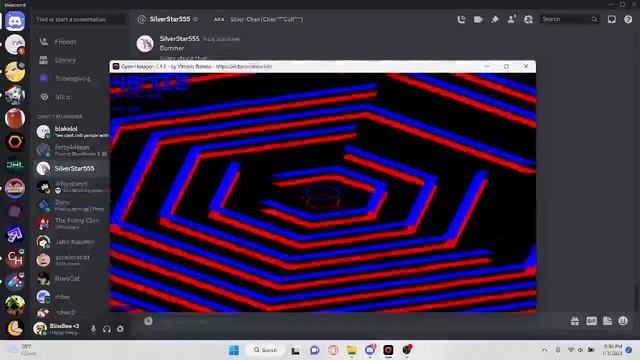The image size is (640, 360).
Task: Open the server with green creature icon
Action: click(x=15, y=305)
